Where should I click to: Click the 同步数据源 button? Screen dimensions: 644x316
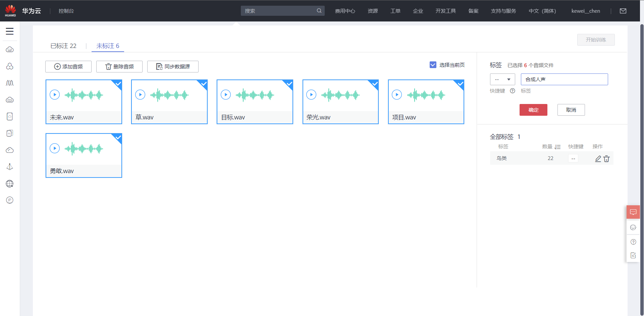pyautogui.click(x=173, y=66)
